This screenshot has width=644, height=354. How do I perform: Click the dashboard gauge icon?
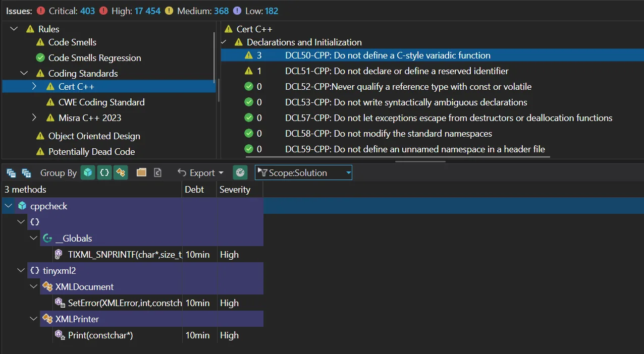[x=240, y=173]
